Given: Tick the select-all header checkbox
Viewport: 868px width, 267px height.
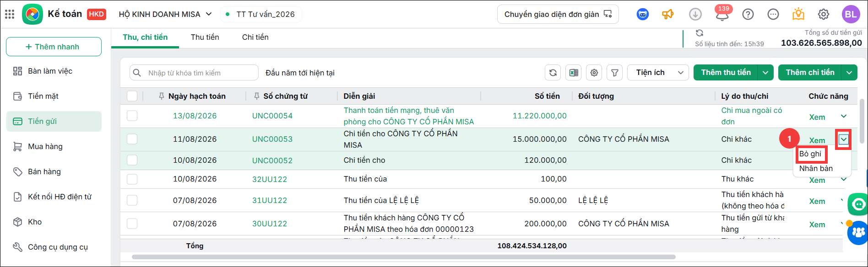Looking at the screenshot, I should (132, 96).
